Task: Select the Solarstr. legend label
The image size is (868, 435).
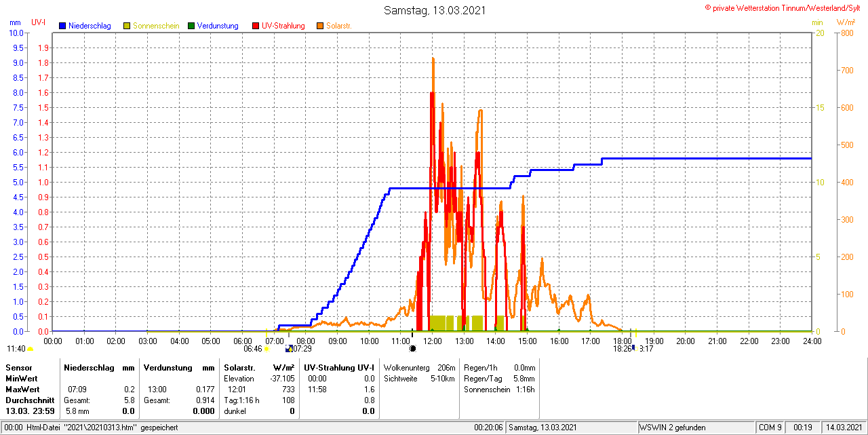Action: point(339,26)
